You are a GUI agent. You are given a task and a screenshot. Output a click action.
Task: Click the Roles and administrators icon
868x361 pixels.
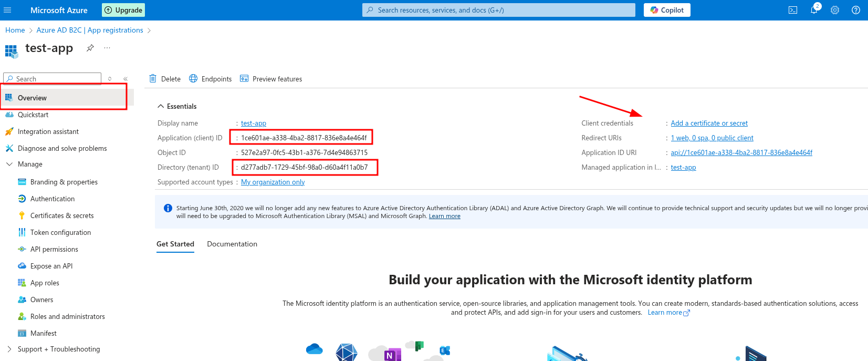click(22, 316)
